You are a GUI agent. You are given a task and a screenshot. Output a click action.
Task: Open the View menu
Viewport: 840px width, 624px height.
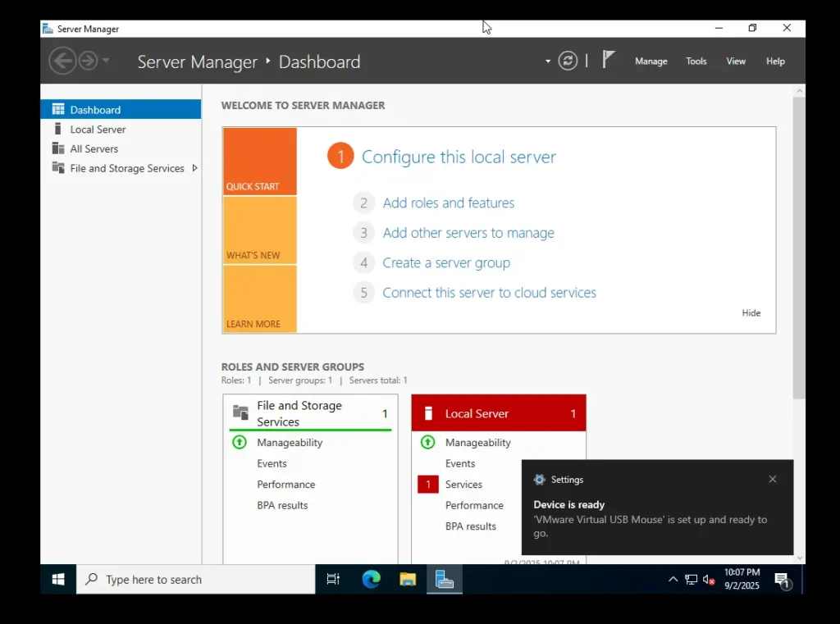pos(736,61)
